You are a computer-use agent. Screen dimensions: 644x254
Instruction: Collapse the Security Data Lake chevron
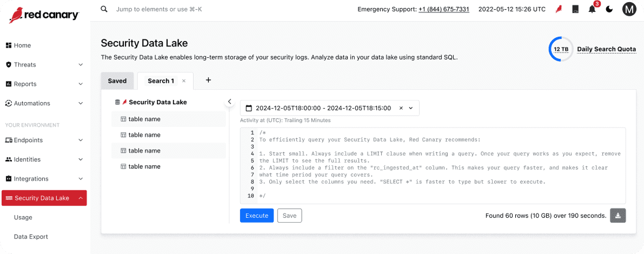coord(81,198)
